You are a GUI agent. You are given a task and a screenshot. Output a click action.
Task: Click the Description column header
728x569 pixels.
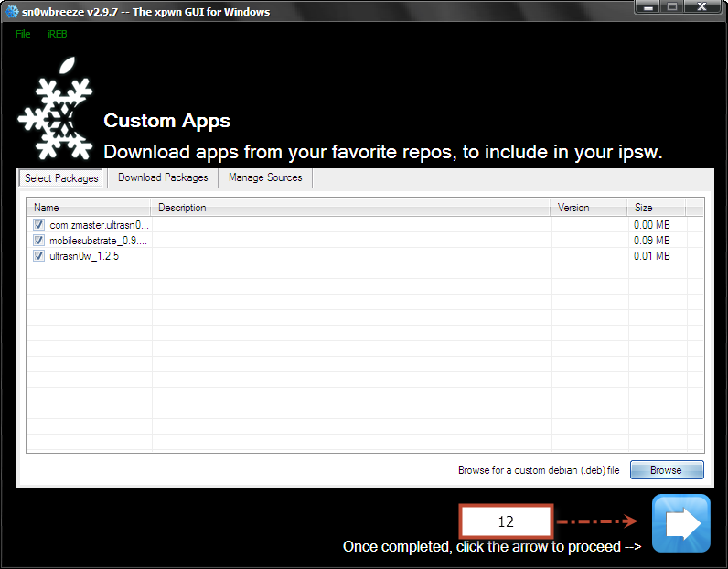351,208
